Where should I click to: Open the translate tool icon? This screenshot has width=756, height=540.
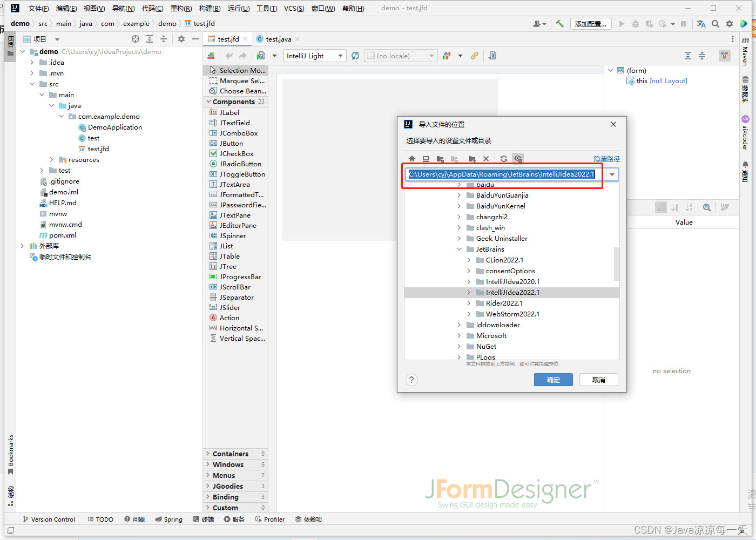[701, 24]
